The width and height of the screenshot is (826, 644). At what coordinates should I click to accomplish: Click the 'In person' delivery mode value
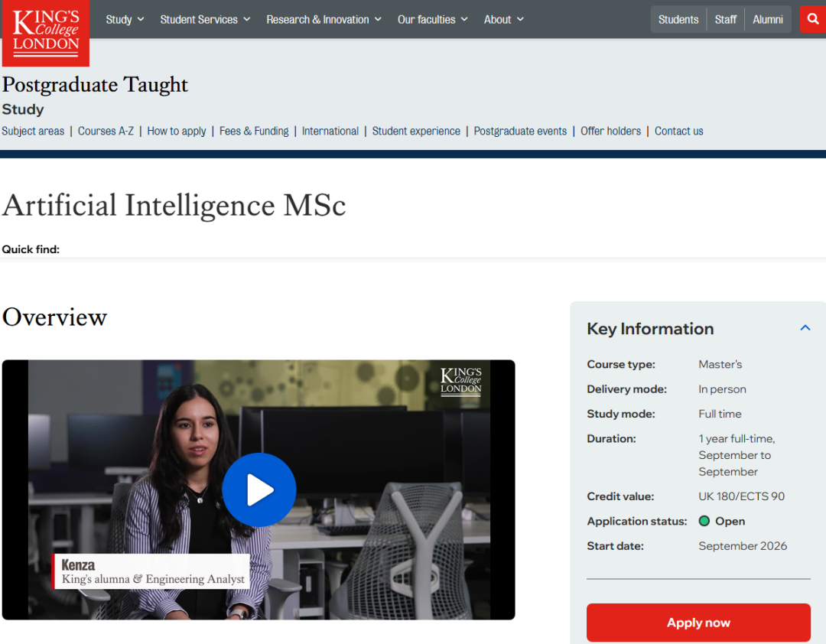722,389
